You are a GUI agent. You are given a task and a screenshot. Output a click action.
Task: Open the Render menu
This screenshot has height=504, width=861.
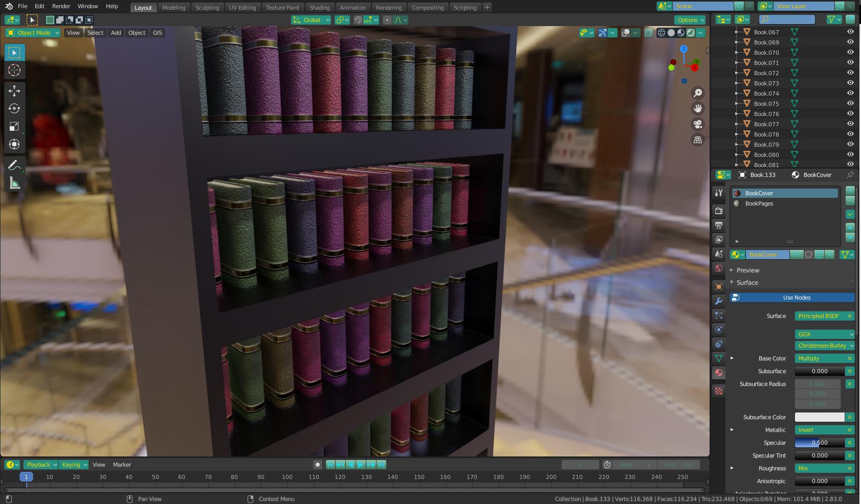click(x=61, y=6)
